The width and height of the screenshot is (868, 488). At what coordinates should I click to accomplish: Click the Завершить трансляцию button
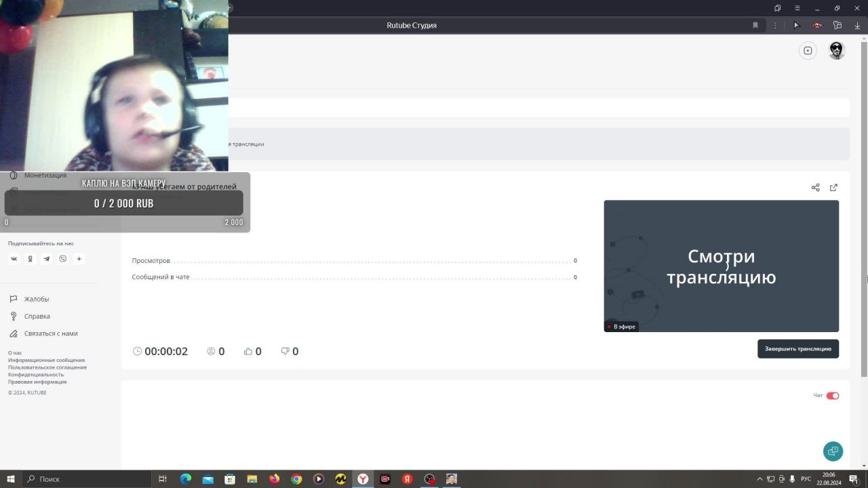(798, 348)
